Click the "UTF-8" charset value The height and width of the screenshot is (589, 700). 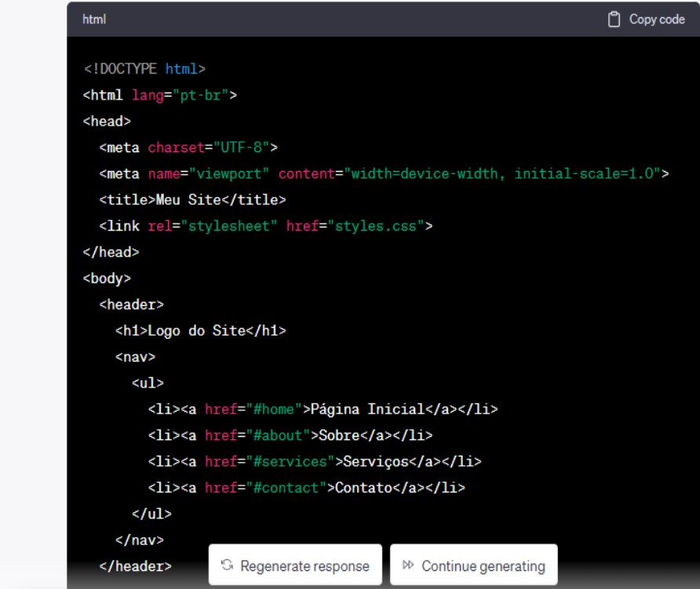coord(241,147)
